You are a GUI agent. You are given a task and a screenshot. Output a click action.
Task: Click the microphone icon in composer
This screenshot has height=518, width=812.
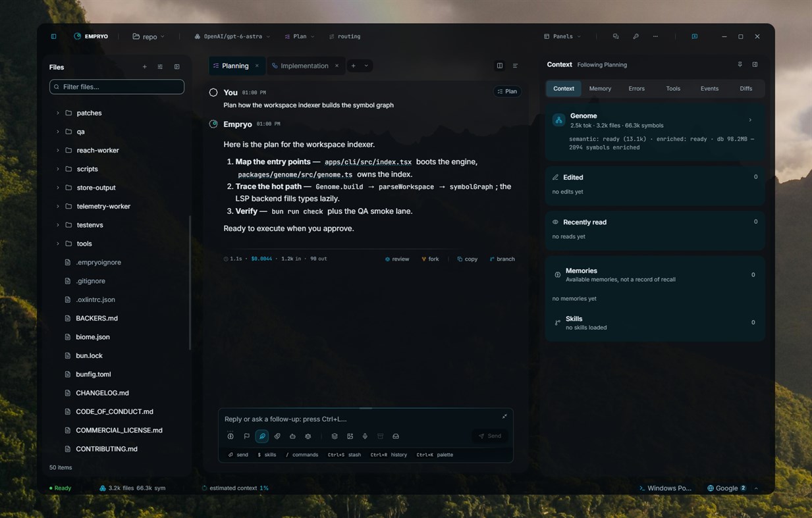pos(365,436)
